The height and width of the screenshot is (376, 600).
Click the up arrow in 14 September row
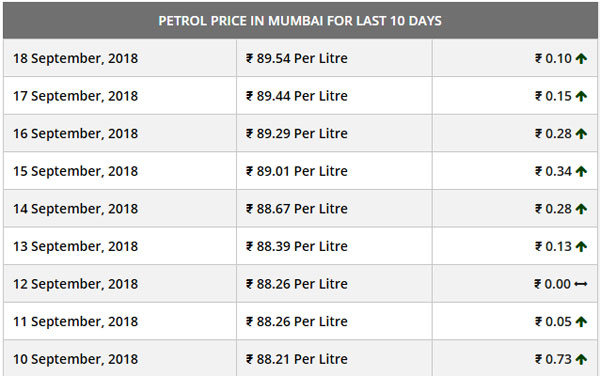coord(581,209)
